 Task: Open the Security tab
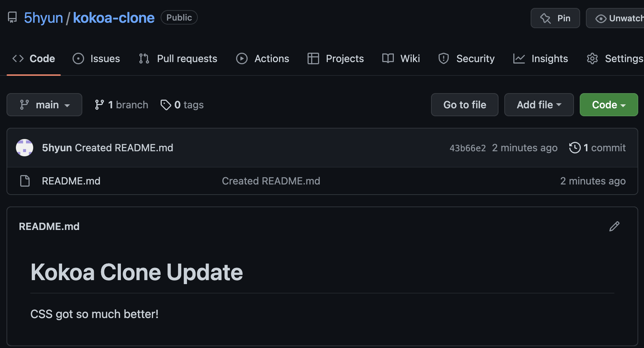click(466, 58)
